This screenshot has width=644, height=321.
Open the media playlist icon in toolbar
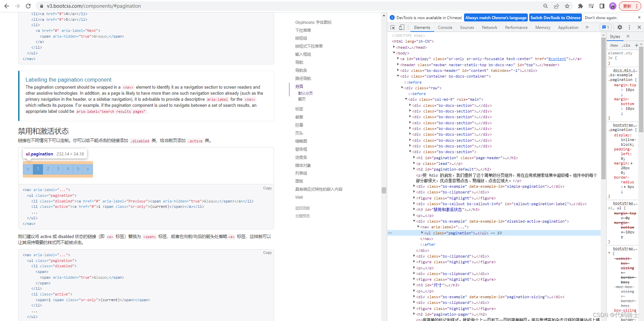click(x=591, y=6)
